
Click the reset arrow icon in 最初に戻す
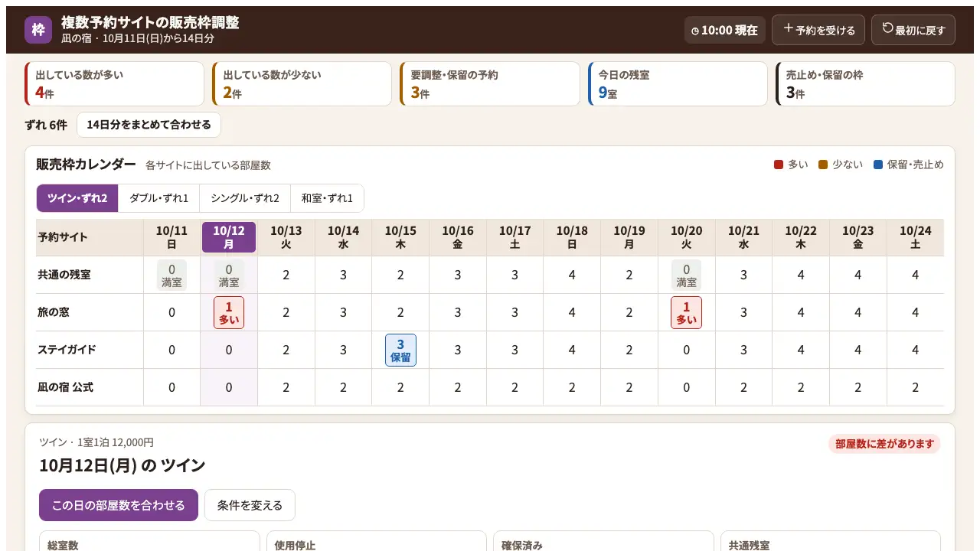(x=887, y=28)
